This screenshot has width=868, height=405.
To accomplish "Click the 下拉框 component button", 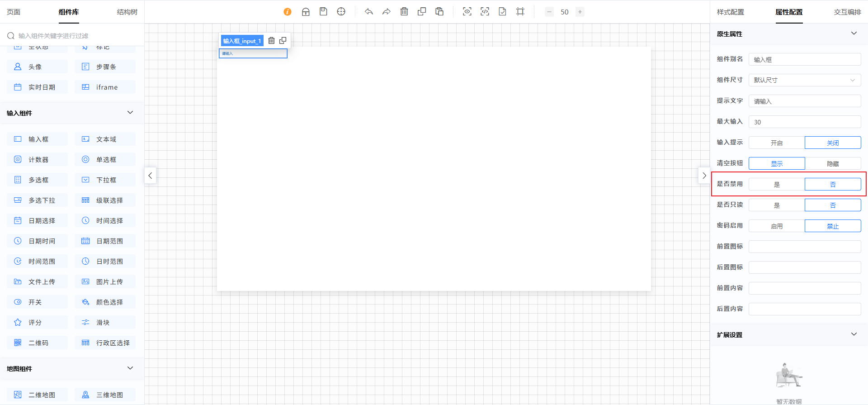I will coord(105,180).
